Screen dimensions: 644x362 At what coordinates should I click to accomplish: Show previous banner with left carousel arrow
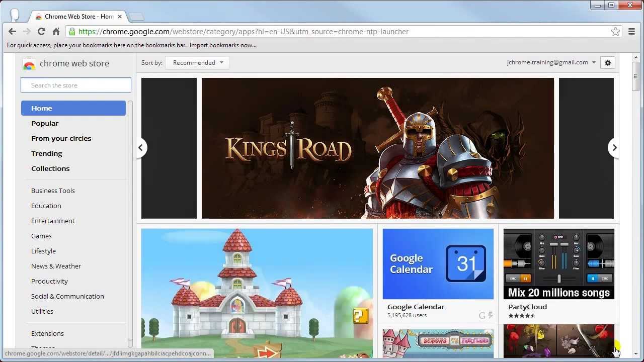(x=141, y=148)
